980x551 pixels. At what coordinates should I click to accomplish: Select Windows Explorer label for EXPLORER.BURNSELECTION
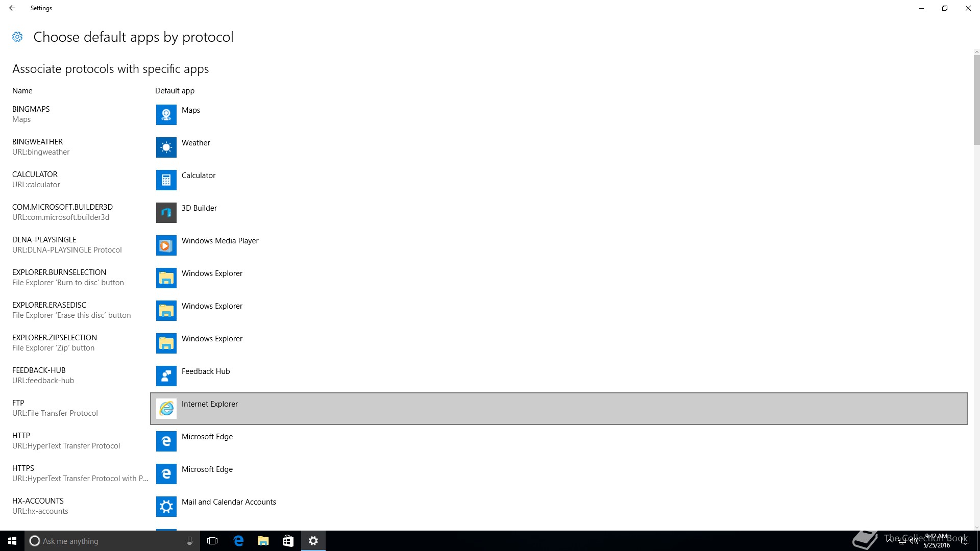coord(212,273)
